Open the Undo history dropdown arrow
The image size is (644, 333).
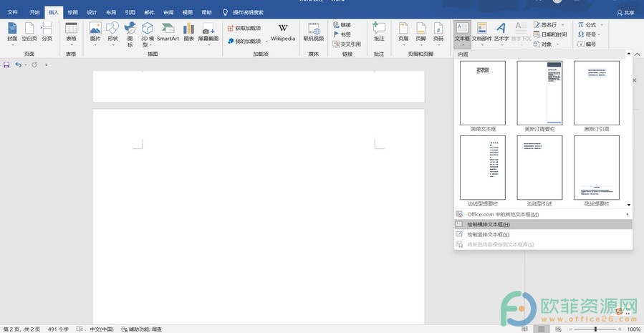[x=26, y=65]
